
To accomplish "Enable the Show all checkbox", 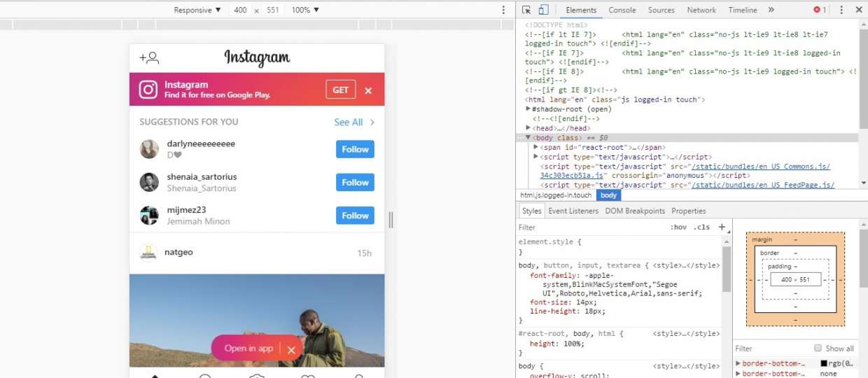I will click(818, 349).
